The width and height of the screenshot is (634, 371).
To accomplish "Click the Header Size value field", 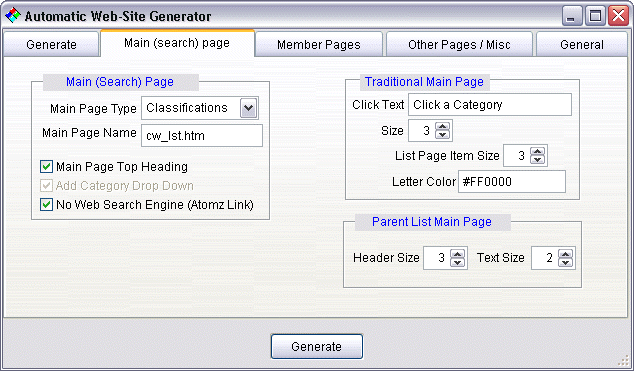I will (x=437, y=258).
